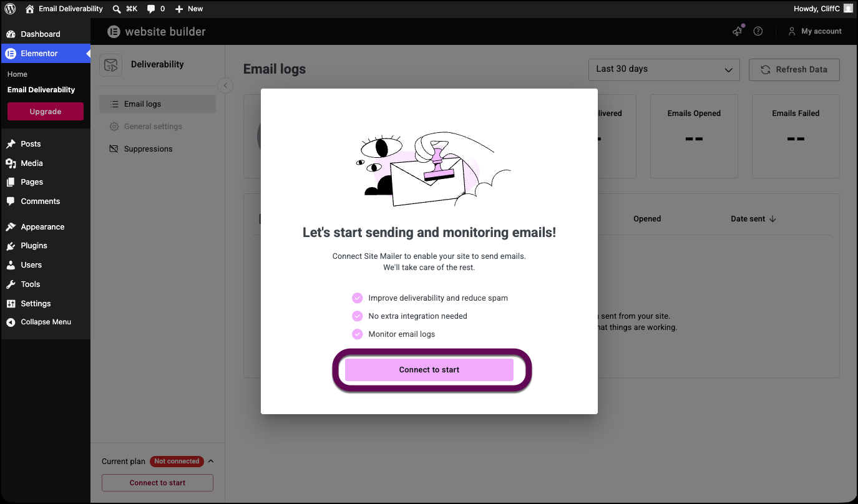Click the Elementor website builder logo

(156, 32)
